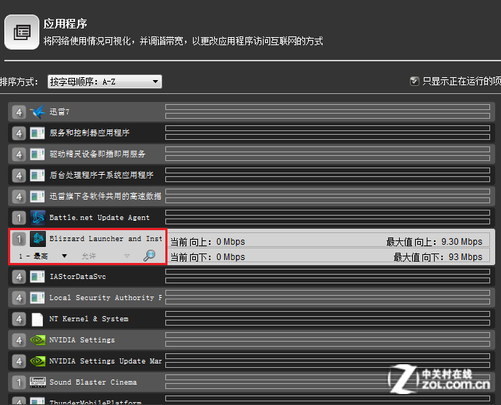The image size is (501, 405).
Task: Click the NT Kernel & System file icon
Action: tap(37, 319)
